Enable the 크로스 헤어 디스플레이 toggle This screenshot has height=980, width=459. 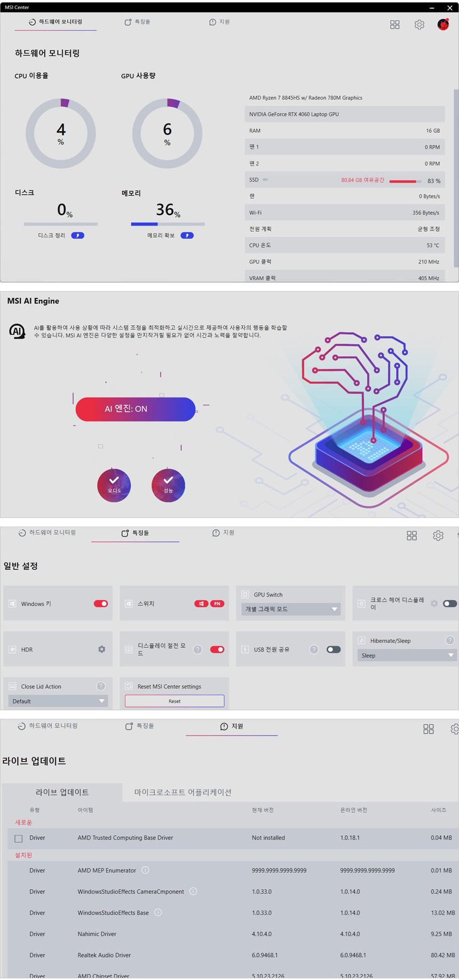(450, 603)
